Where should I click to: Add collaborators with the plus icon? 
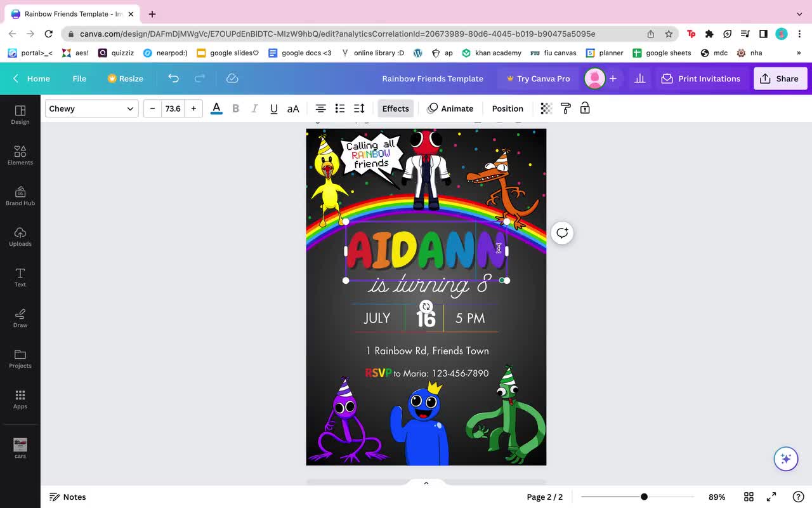tap(613, 78)
